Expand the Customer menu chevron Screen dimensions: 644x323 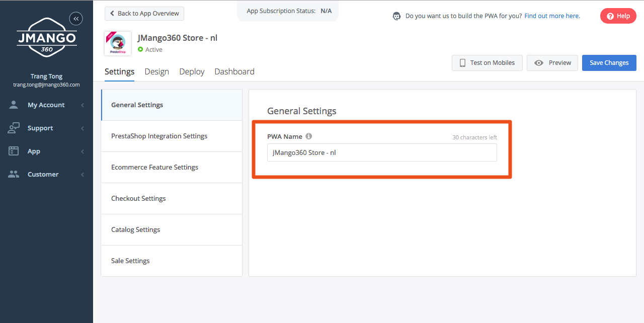click(83, 175)
